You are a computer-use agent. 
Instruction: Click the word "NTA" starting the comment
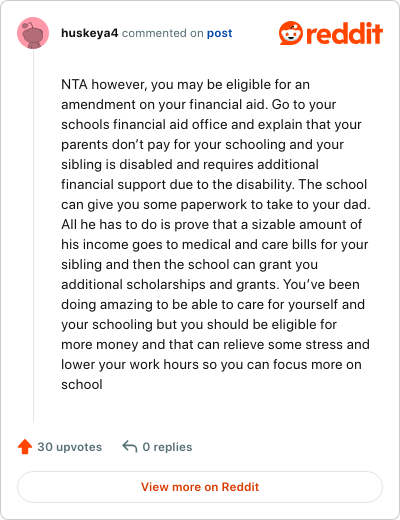pos(74,84)
